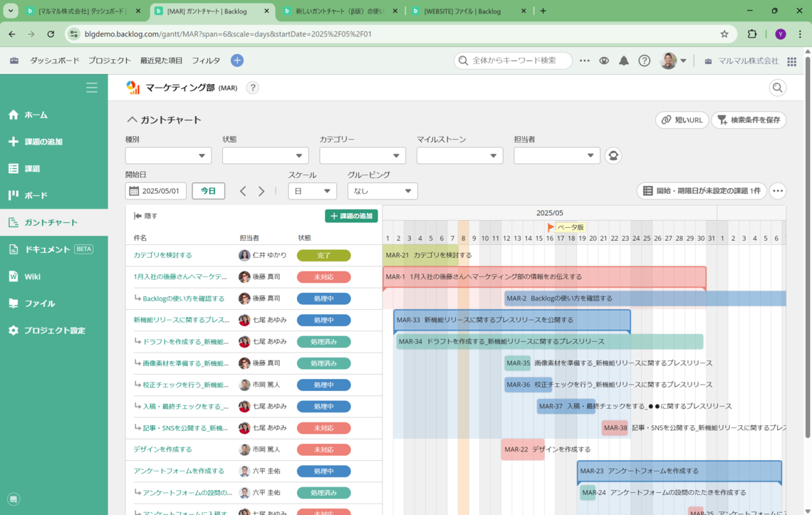Open the browser tab list chevron
Screen dimensions: 812x515
coord(11,11)
